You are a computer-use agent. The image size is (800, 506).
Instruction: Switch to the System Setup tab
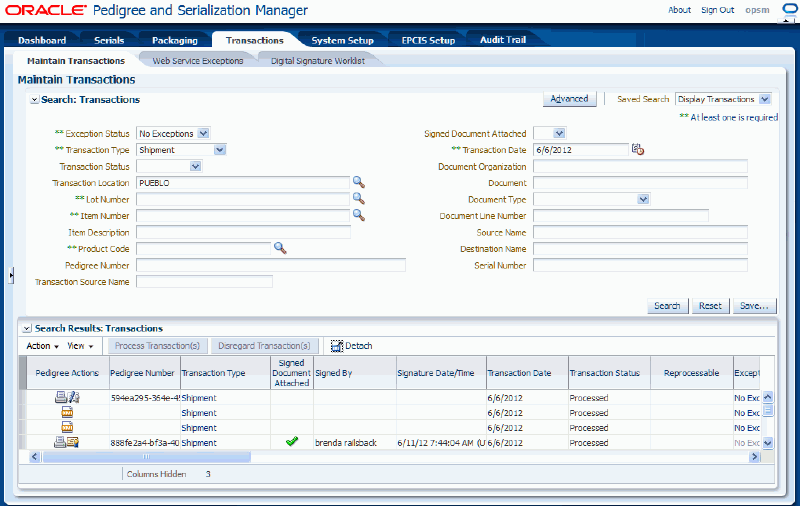click(342, 40)
